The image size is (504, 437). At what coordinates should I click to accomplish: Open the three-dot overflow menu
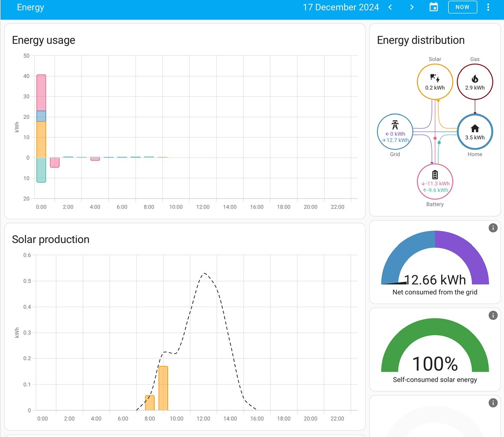tap(488, 7)
